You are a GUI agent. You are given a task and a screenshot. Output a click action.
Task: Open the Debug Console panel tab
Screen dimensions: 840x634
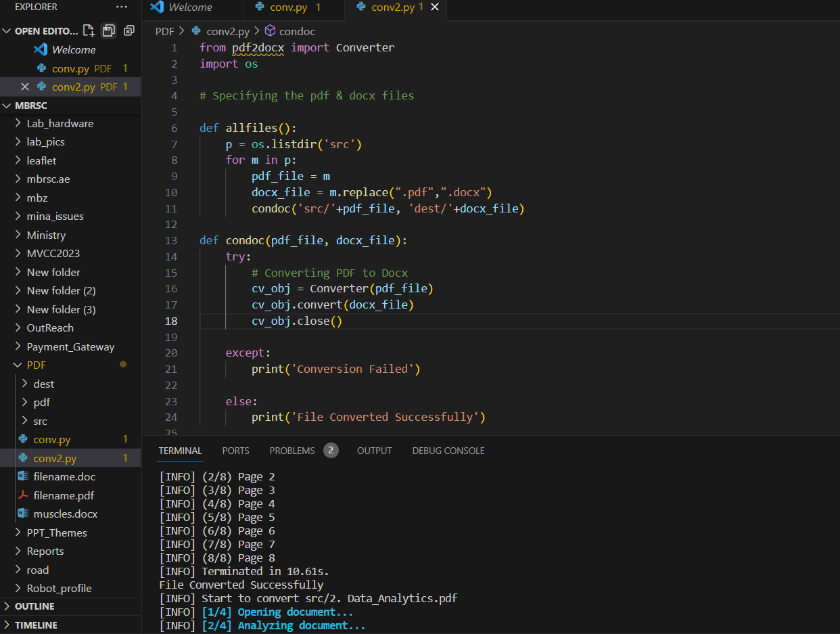(x=448, y=451)
